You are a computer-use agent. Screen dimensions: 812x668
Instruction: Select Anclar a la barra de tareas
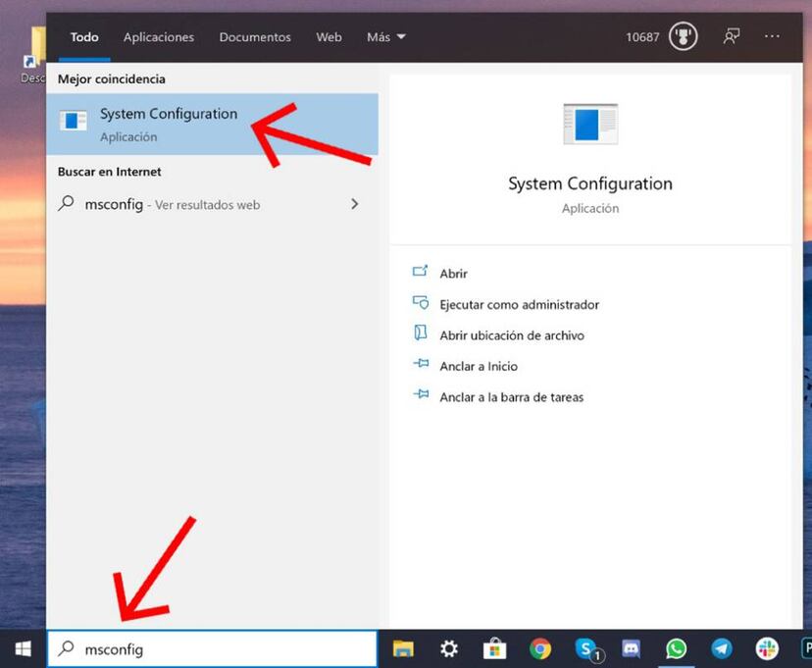click(512, 397)
